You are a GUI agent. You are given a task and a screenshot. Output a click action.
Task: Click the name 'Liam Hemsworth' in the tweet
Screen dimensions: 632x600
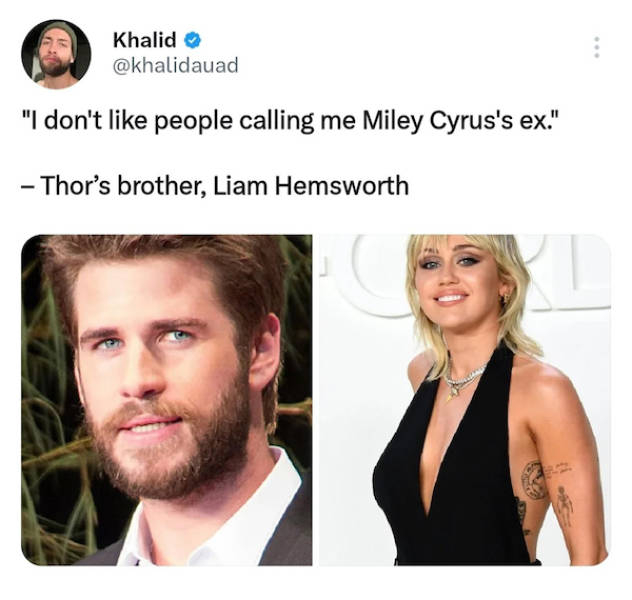pyautogui.click(x=311, y=186)
